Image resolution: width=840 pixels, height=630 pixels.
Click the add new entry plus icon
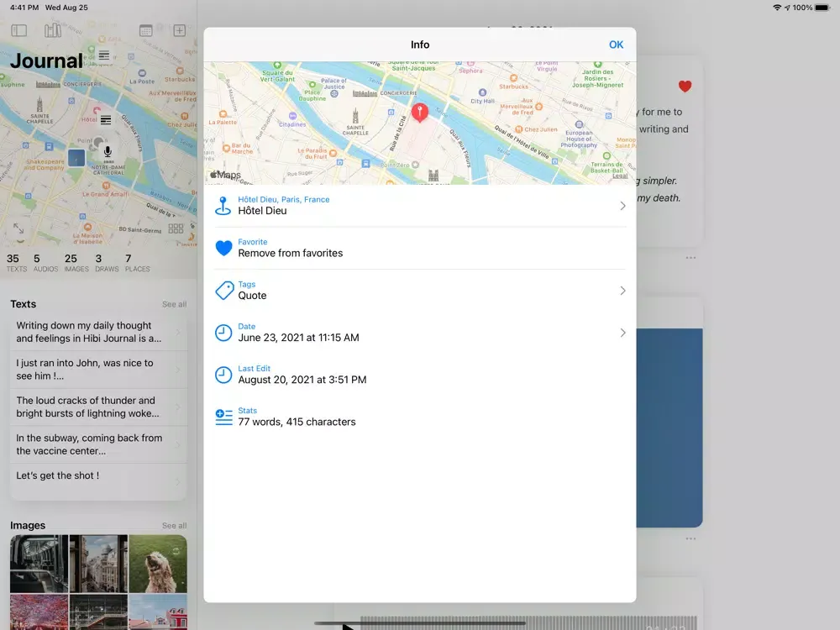(x=180, y=30)
